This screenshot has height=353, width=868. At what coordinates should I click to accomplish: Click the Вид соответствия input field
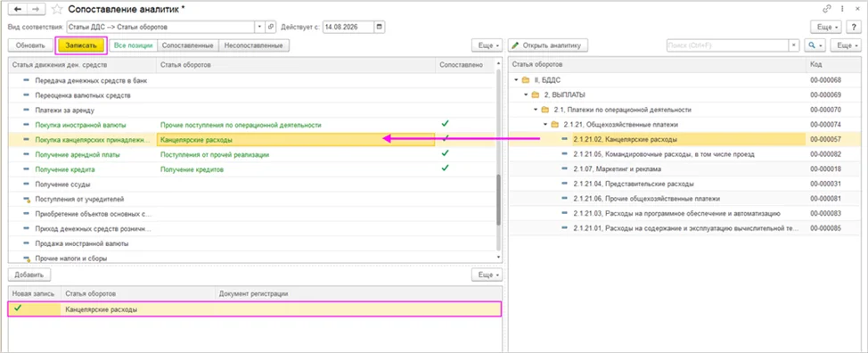(160, 27)
